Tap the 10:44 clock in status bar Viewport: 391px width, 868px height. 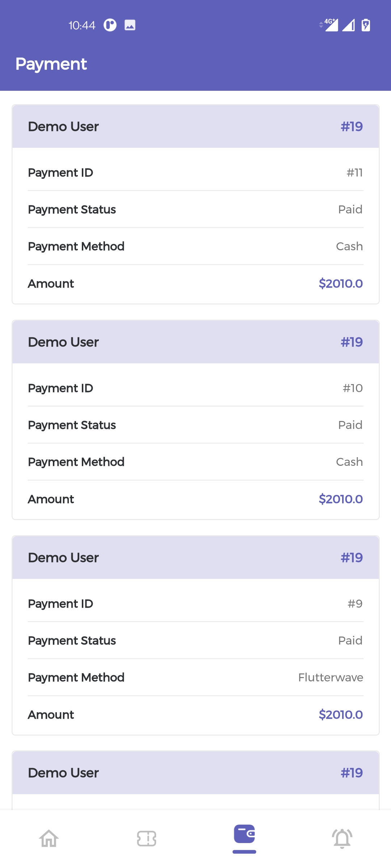(82, 25)
